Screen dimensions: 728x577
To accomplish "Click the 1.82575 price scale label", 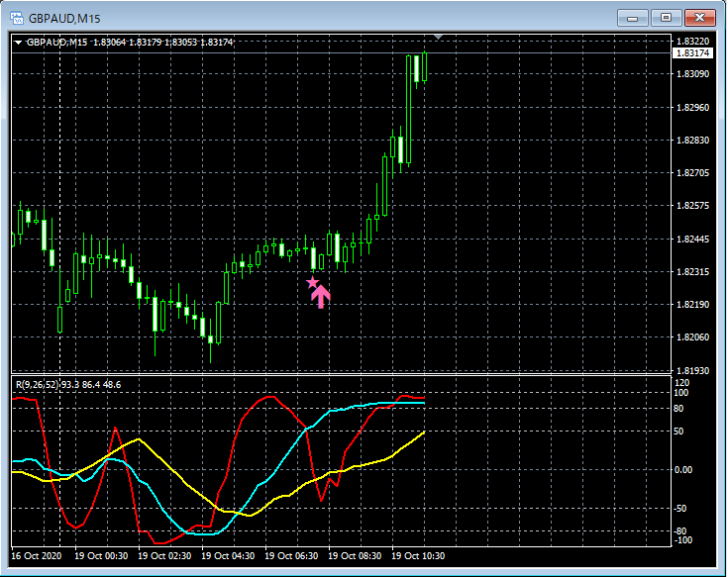I will click(693, 206).
